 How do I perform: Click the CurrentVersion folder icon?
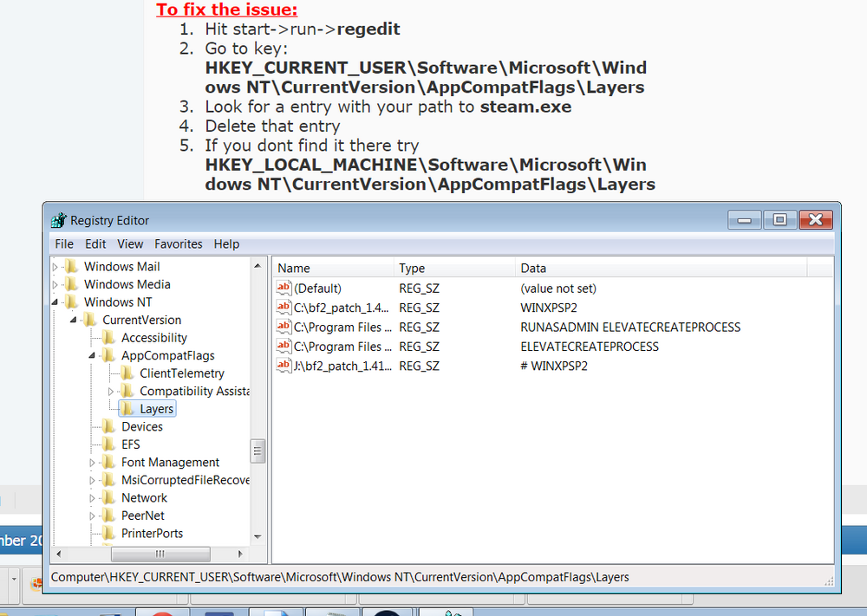[89, 320]
